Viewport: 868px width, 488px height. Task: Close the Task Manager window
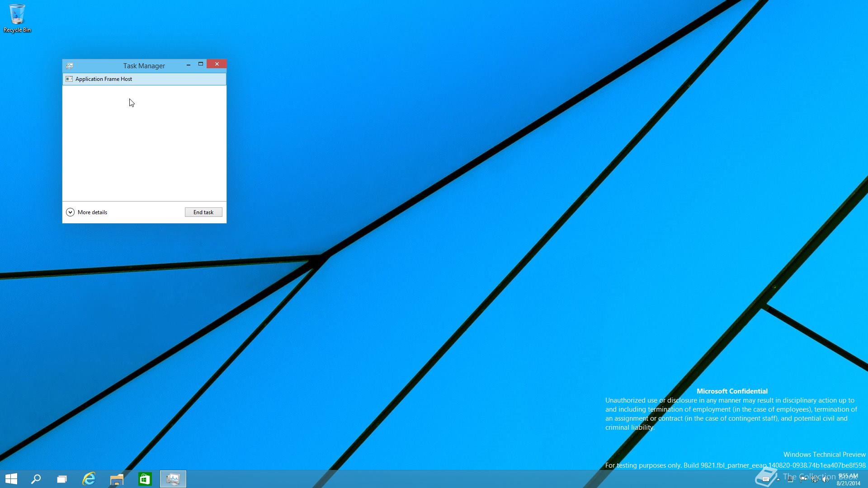pos(217,64)
